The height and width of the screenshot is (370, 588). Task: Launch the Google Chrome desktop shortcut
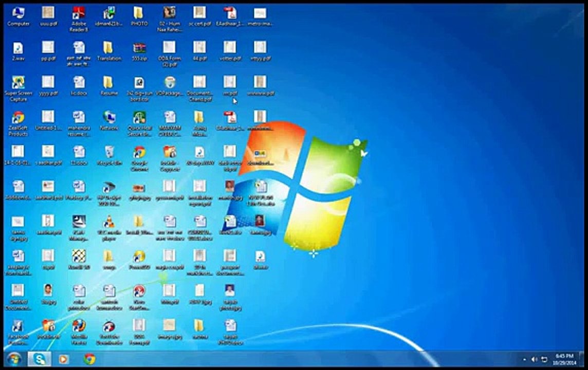tap(139, 159)
